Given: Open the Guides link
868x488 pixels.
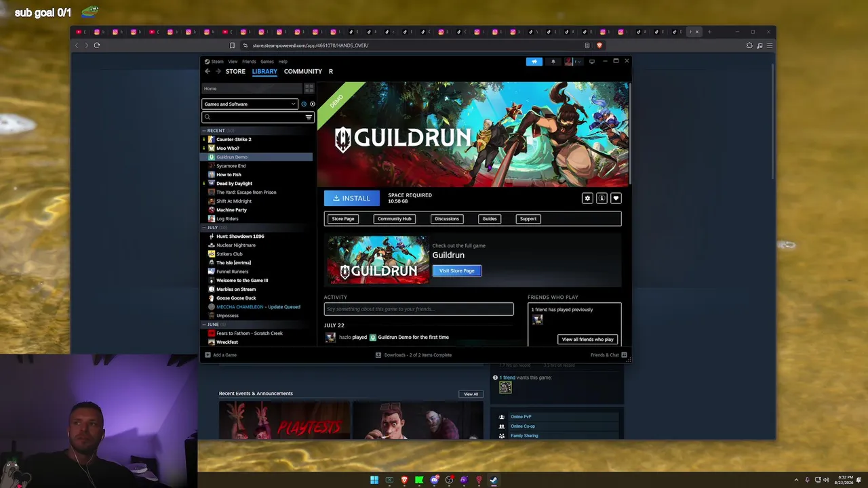Looking at the screenshot, I should click(x=490, y=219).
